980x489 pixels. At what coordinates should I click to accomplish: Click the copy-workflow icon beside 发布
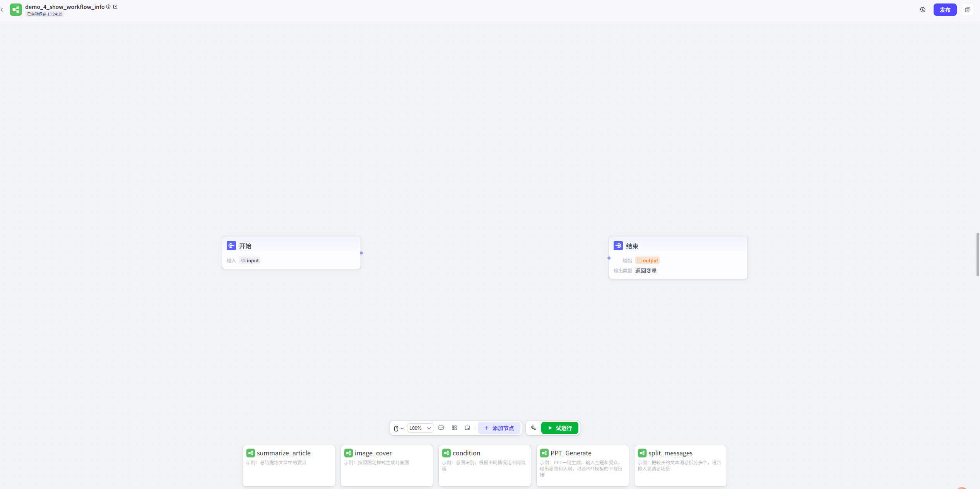pos(967,10)
